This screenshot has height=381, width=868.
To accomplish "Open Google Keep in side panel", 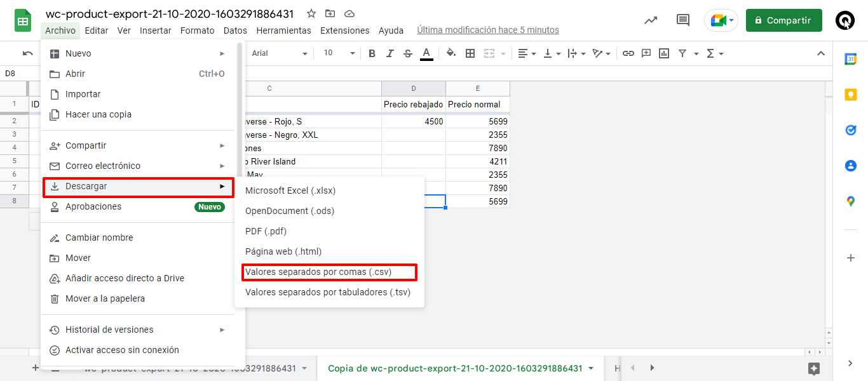I will [850, 95].
